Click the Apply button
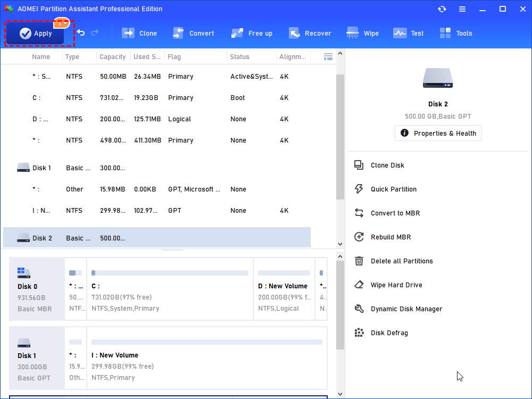 pos(35,33)
